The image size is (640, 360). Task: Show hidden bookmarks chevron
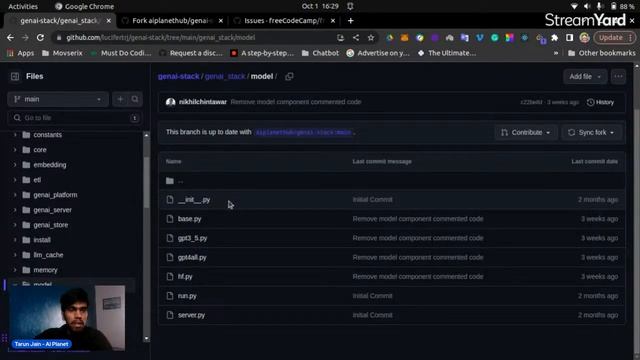(x=556, y=53)
